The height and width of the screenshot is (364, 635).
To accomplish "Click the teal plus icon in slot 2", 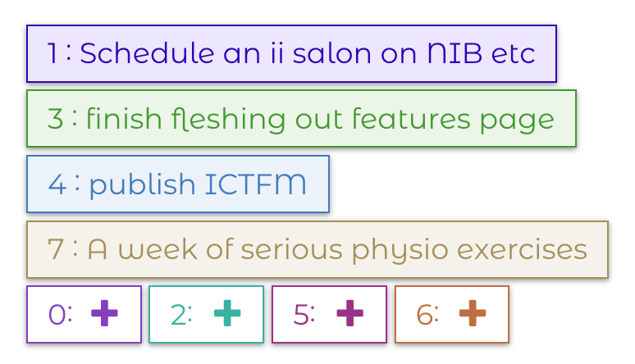I will click(x=226, y=314).
